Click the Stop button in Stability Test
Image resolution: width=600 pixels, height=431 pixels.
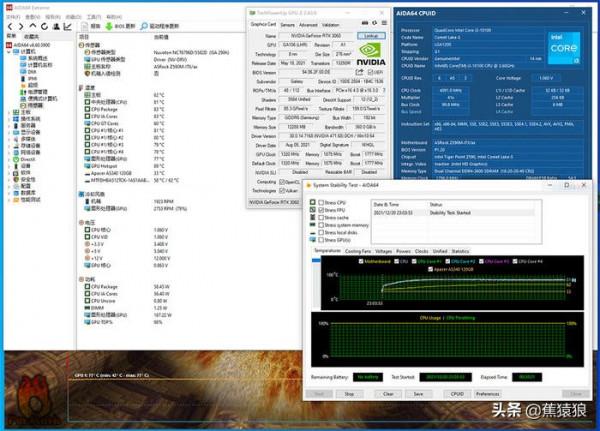(349, 394)
